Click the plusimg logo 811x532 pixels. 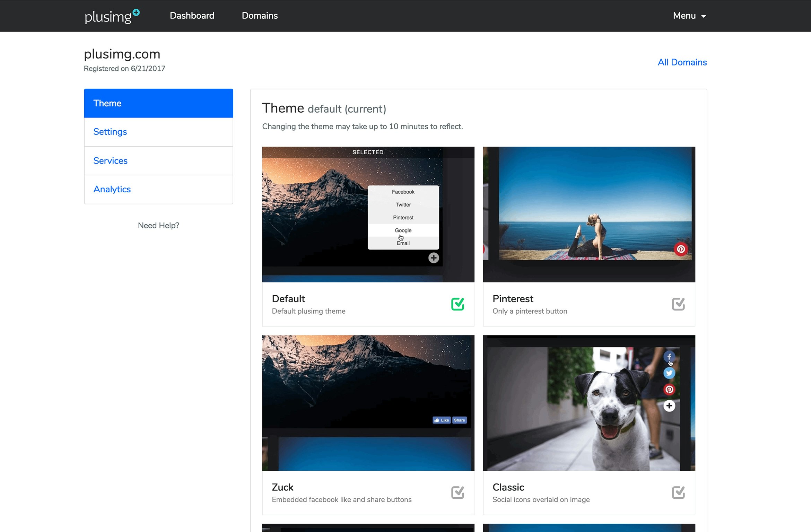(x=112, y=16)
